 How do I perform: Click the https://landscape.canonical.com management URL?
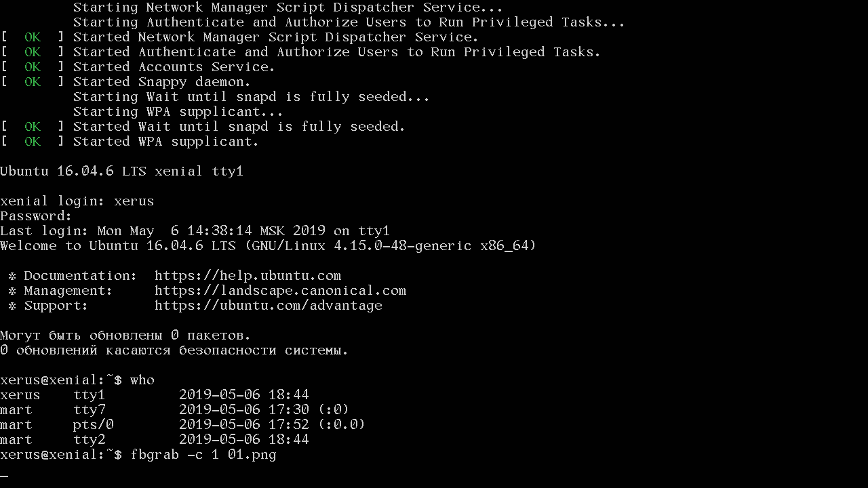pos(280,291)
